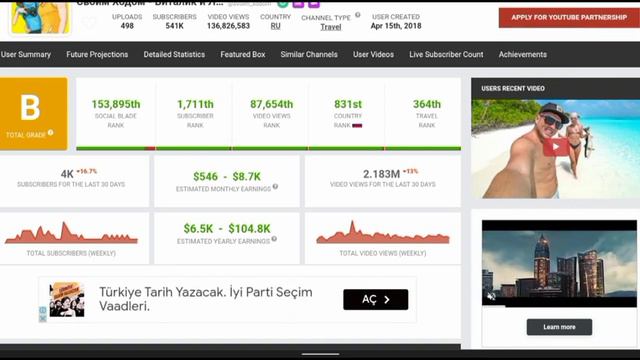Viewport: 640px width, 360px height.
Task: Click the B total grade box
Action: coord(33,114)
